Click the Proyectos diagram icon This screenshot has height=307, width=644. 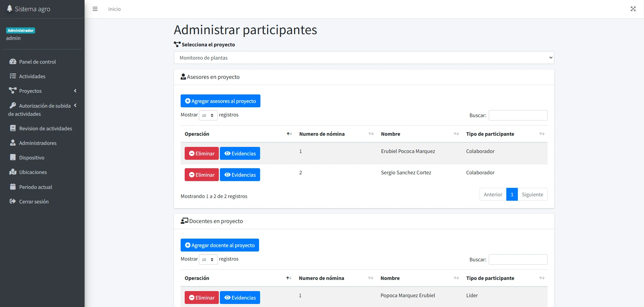pyautogui.click(x=13, y=91)
